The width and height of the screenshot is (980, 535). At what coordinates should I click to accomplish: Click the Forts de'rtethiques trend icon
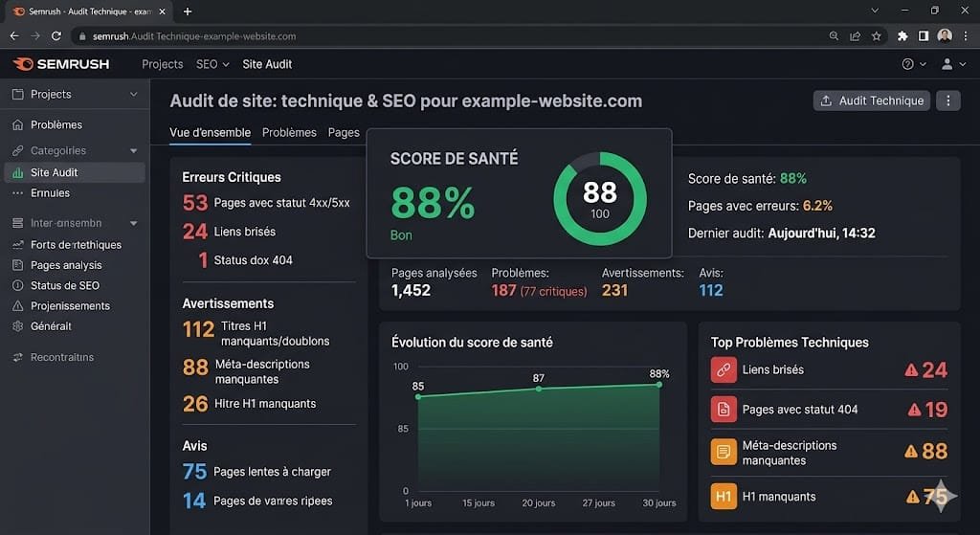click(x=17, y=245)
